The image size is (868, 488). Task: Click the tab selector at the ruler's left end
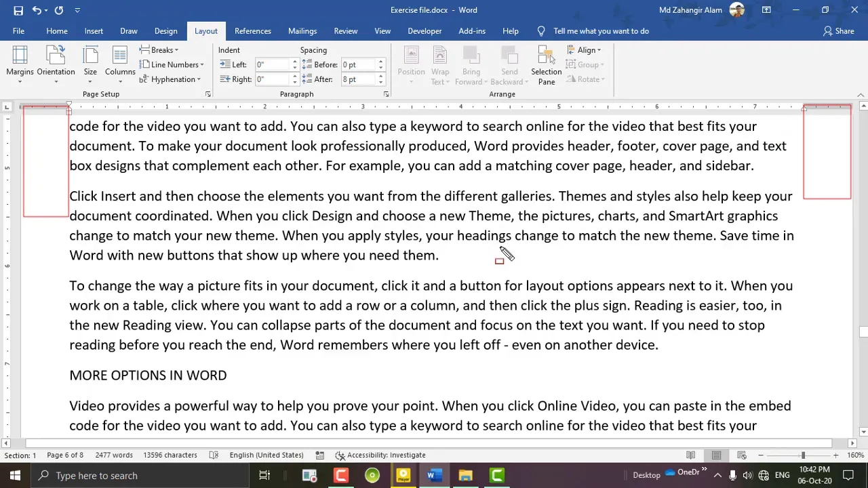tap(7, 107)
